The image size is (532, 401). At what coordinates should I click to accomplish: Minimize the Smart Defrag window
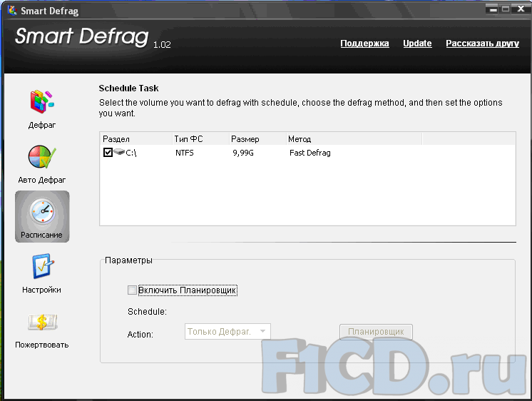(493, 9)
